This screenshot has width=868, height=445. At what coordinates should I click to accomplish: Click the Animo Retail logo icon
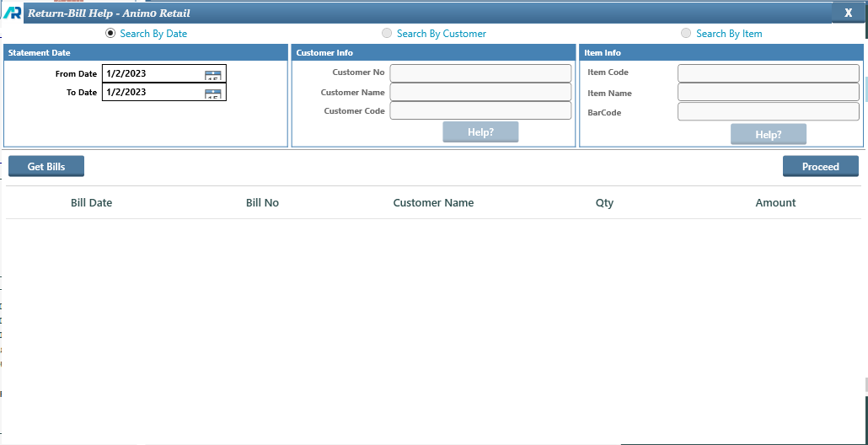pos(12,13)
